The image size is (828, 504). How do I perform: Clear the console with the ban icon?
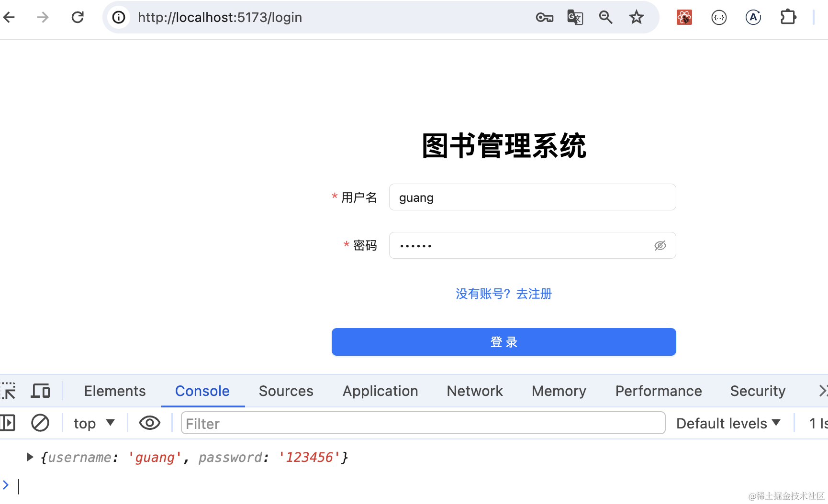pos(40,423)
